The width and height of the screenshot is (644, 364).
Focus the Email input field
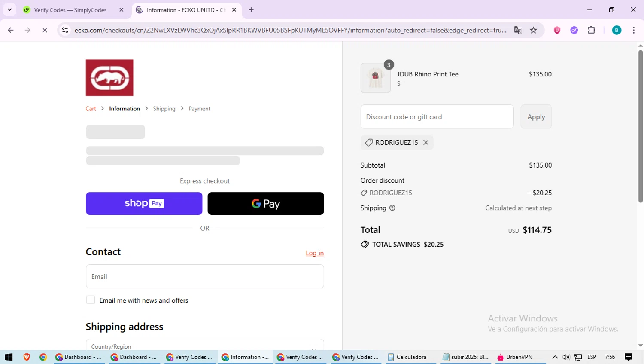click(x=205, y=276)
